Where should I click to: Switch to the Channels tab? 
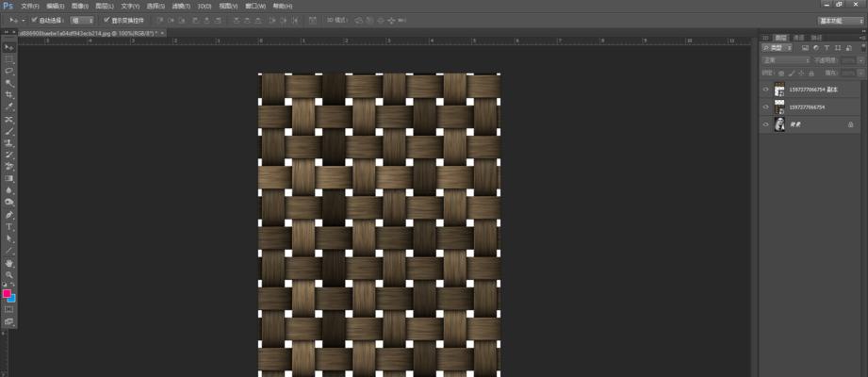point(798,38)
